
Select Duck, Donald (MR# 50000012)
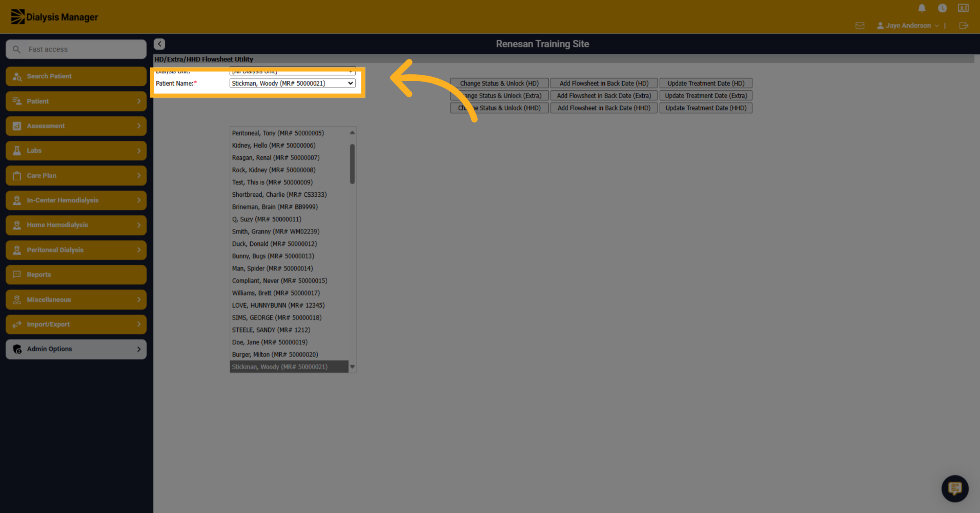point(289,244)
